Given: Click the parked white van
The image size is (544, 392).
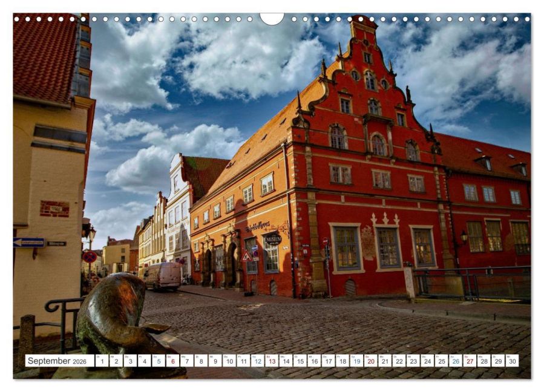Looking at the screenshot, I should click(163, 276).
